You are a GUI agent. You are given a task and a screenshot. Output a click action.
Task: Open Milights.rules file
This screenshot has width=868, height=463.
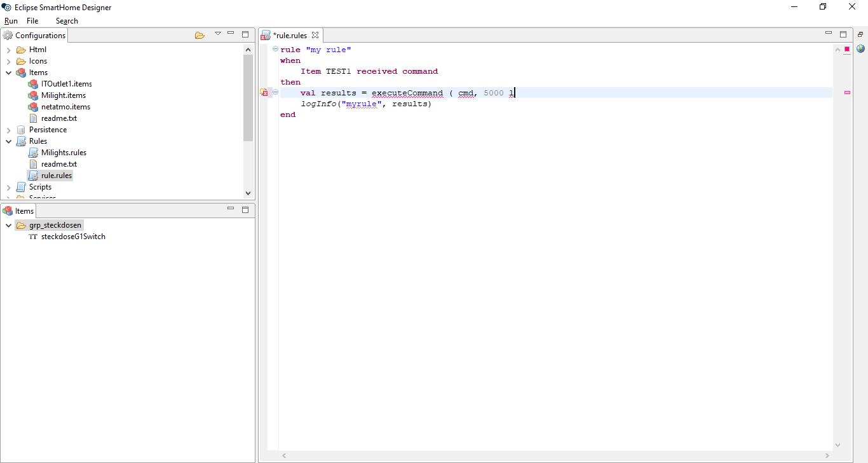pyautogui.click(x=64, y=153)
